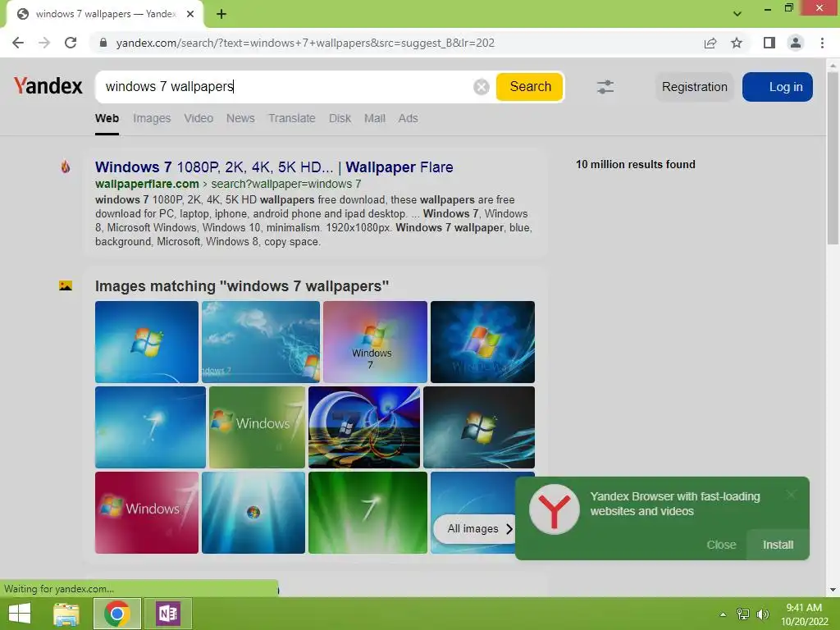Open the blue rays small orb thumbnail
The image size is (840, 630).
click(x=253, y=513)
